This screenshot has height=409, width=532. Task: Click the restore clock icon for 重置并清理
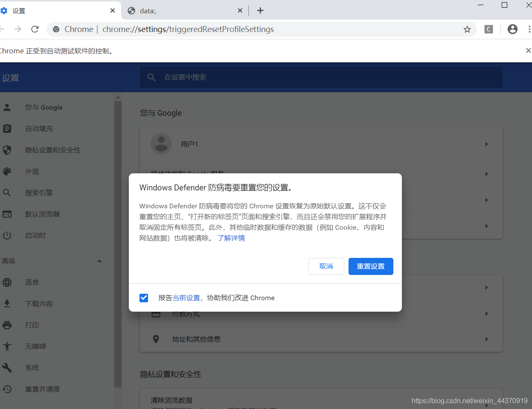(x=7, y=389)
